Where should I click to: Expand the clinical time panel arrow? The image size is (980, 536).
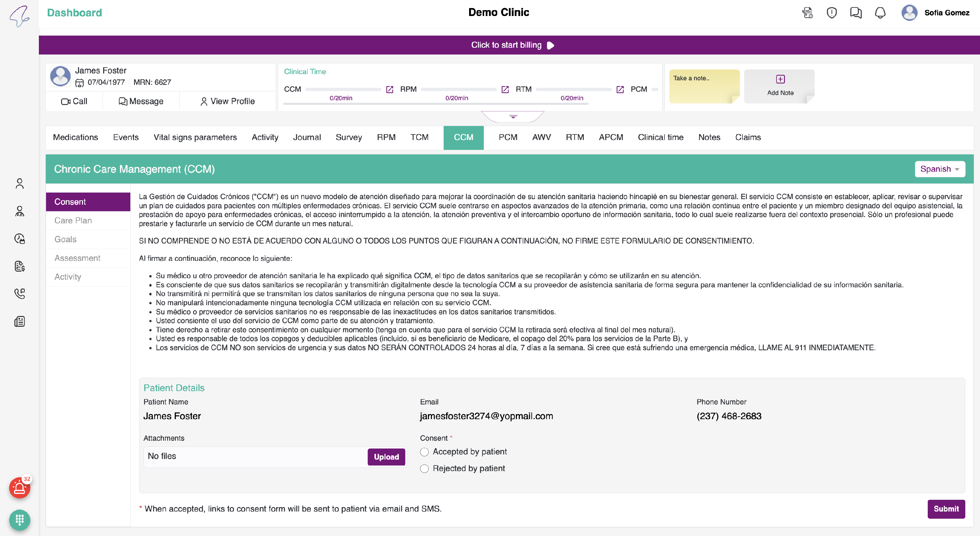pyautogui.click(x=513, y=117)
